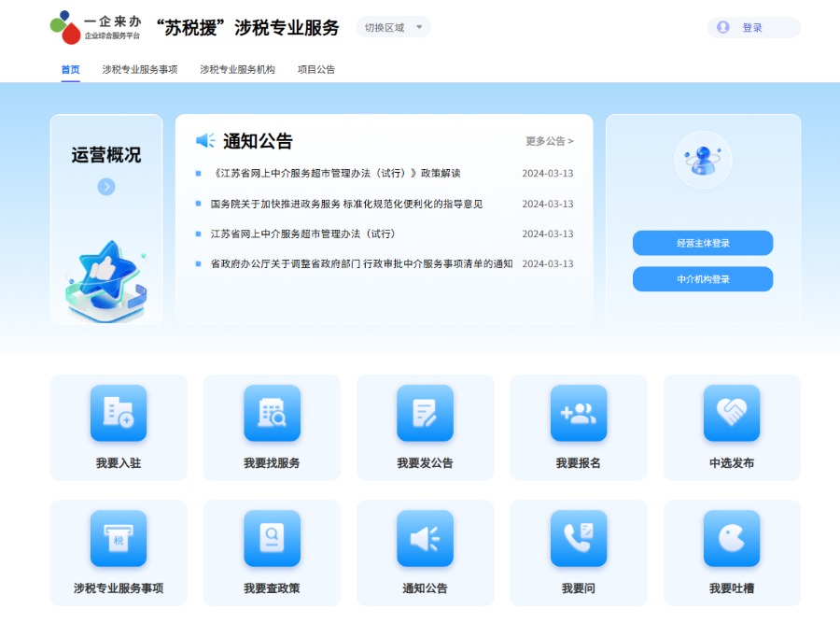The width and height of the screenshot is (840, 623).
Task: Open the 涉税专业服务事项 tab
Action: pos(140,70)
